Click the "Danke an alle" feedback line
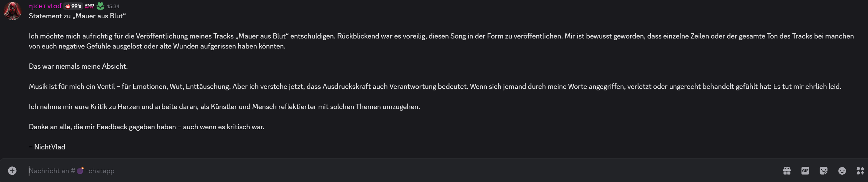The image size is (868, 182). [x=146, y=127]
